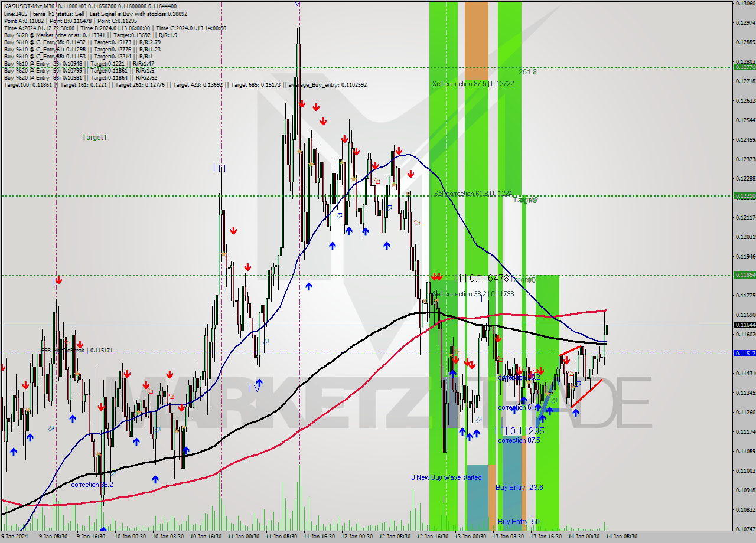The image size is (756, 543).
Task: Select the 'I I I 0.11295' wave label
Action: point(519,431)
